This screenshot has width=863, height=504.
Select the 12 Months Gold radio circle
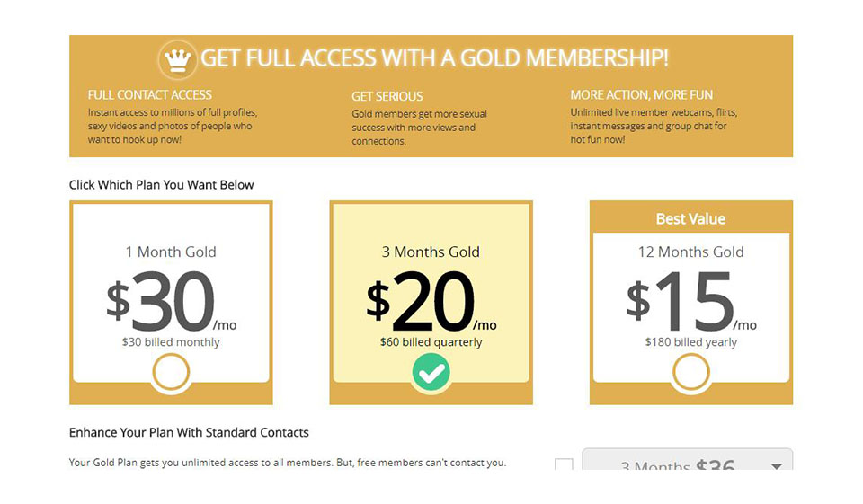tap(690, 372)
